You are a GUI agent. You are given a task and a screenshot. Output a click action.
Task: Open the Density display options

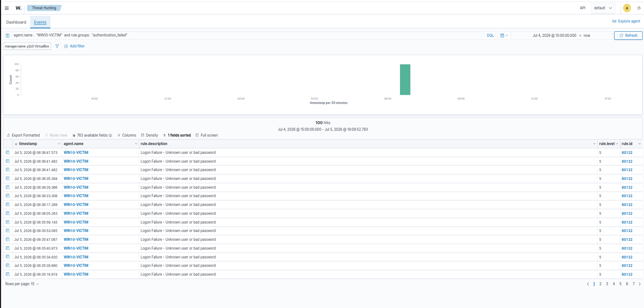(150, 135)
